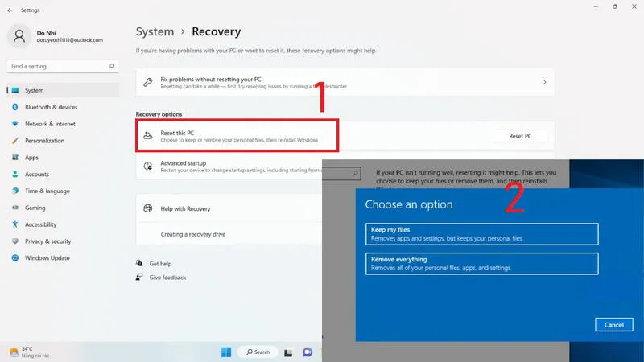Viewport: 644px width, 362px height.
Task: Open Task View from the taskbar
Action: [289, 352]
